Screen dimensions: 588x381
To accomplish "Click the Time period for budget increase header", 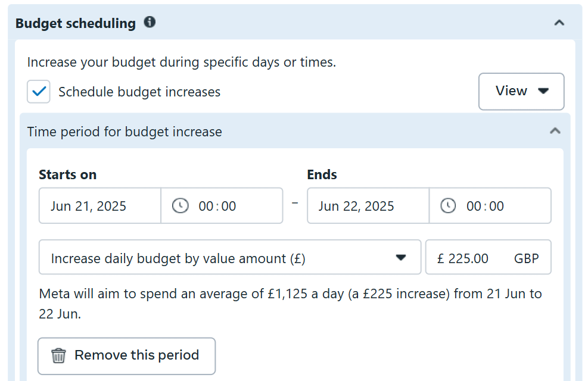I will pyautogui.click(x=125, y=132).
